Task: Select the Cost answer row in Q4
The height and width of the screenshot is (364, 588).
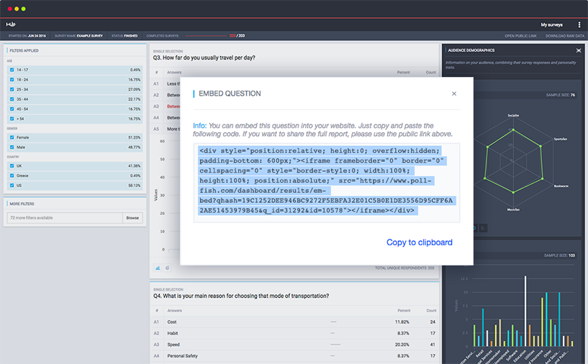Action: [x=294, y=322]
